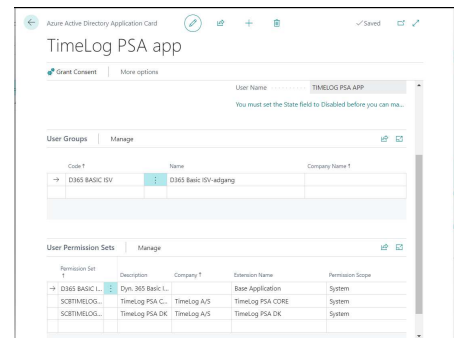Click TimeLog PSA DK extension cell
Viewport: 464px width, 364px height.
279,314
